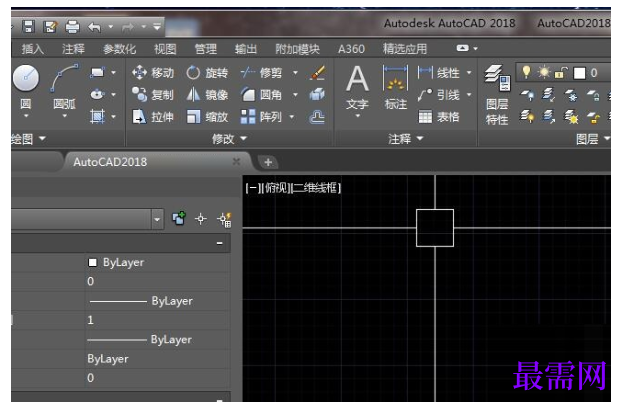Expand the 绘图 panel
This screenshot has width=625, height=407.
tap(28, 139)
